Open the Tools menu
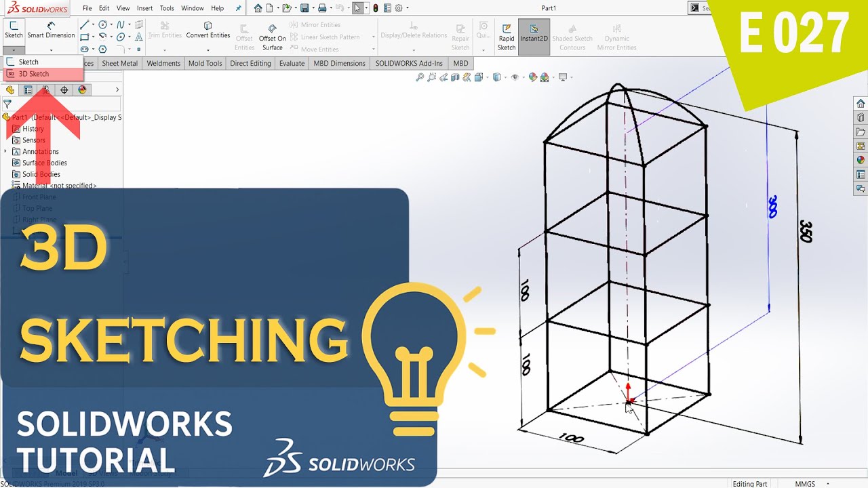Image resolution: width=868 pixels, height=488 pixels. click(x=167, y=8)
